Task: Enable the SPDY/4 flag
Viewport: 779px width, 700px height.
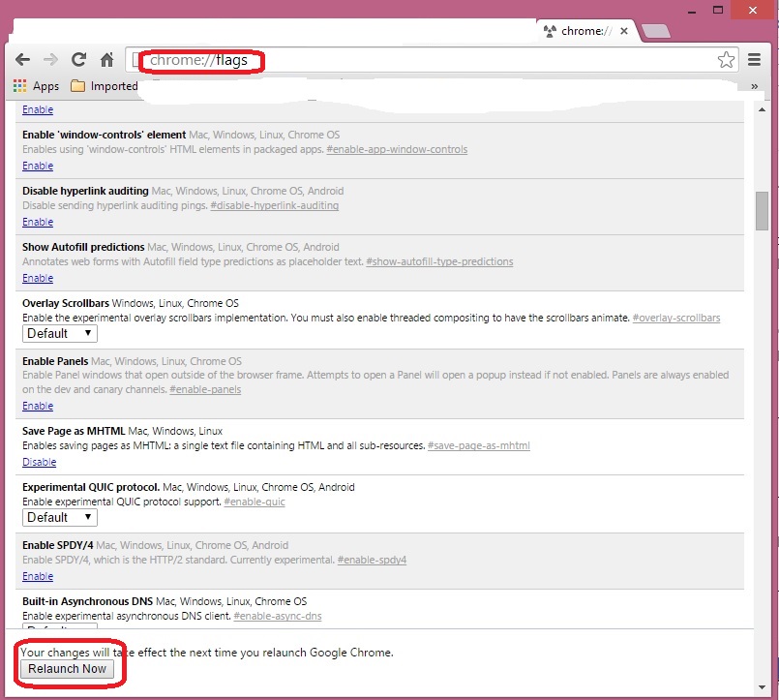Action: point(38,576)
